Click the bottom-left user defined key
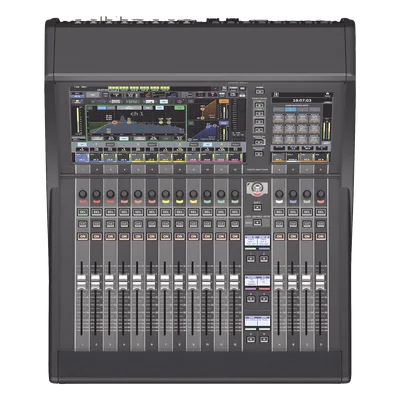Screen dimensions: 400x400 pyautogui.click(x=251, y=339)
